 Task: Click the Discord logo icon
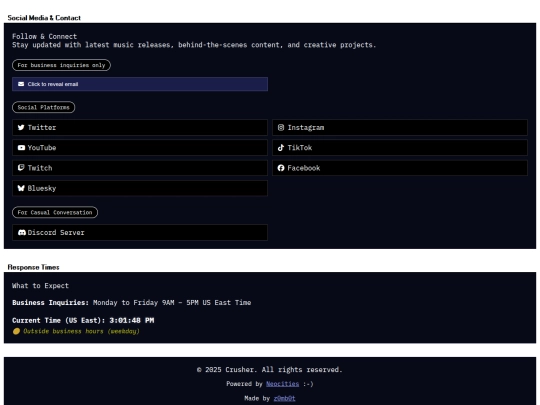click(22, 232)
